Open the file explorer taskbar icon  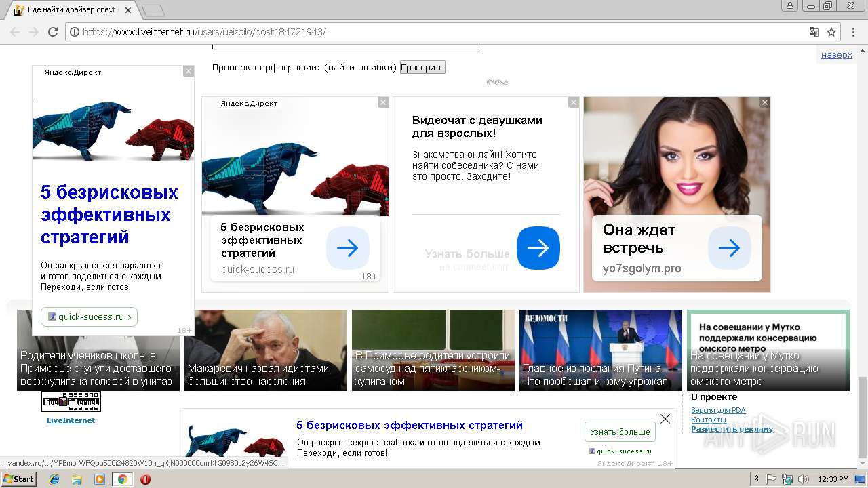77,479
